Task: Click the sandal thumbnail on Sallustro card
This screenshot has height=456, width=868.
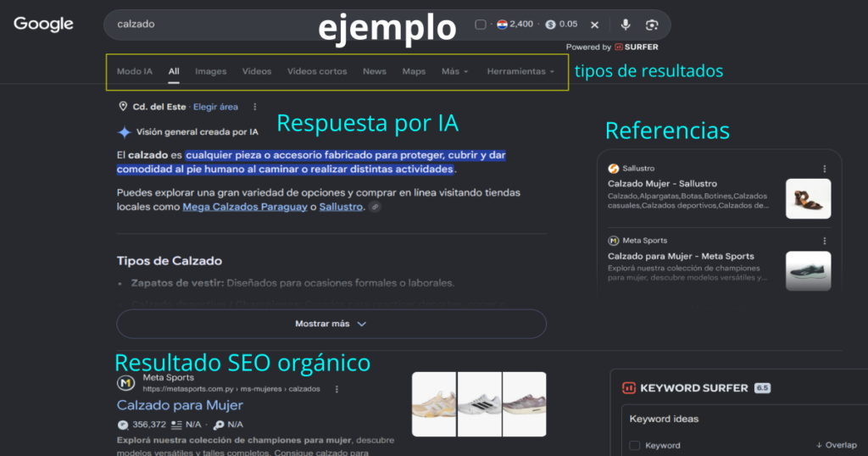Action: (x=808, y=198)
